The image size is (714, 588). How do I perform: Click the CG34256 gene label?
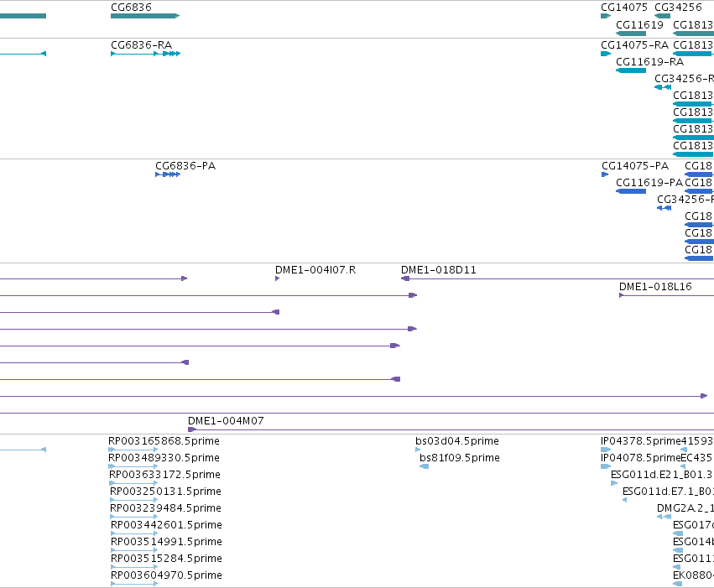[678, 8]
